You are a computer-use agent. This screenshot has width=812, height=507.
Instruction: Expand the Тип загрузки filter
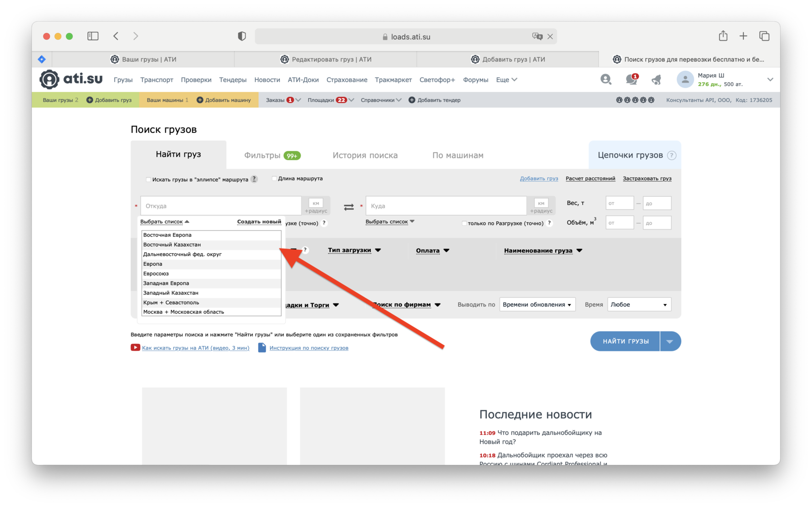[x=354, y=250]
